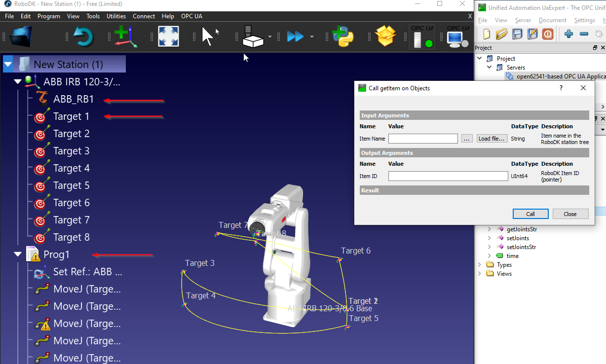Open the dropdown arrow beside fast simulation
The height and width of the screenshot is (364, 606).
(x=311, y=36)
